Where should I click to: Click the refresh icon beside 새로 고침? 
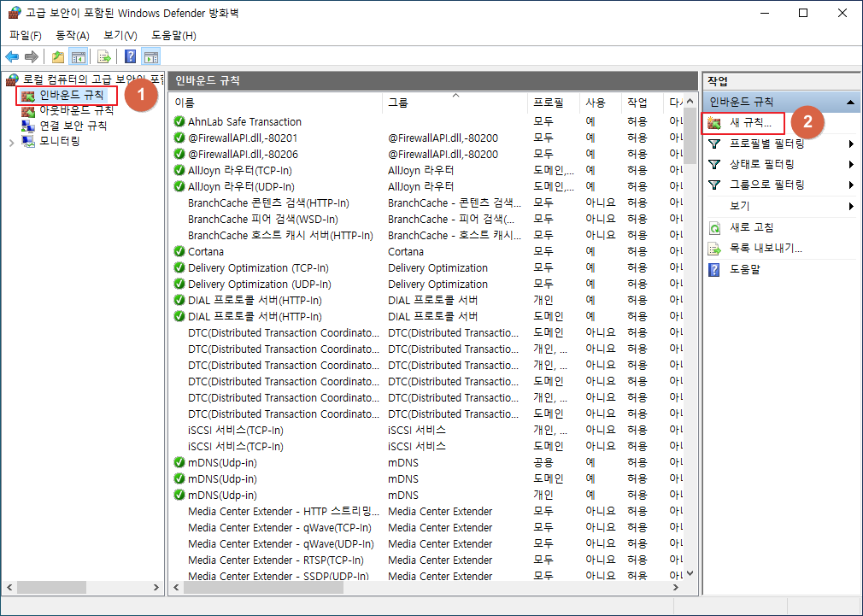pyautogui.click(x=714, y=228)
